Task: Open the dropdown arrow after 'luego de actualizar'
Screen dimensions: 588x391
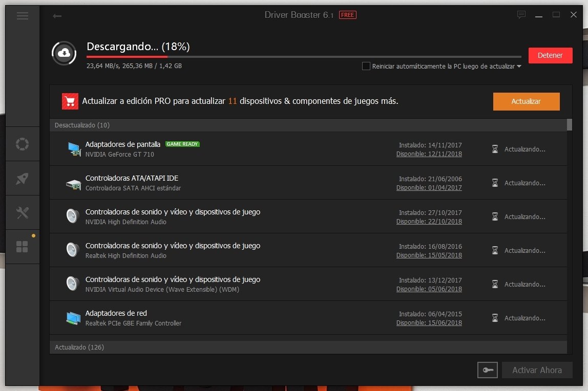Action: [519, 67]
